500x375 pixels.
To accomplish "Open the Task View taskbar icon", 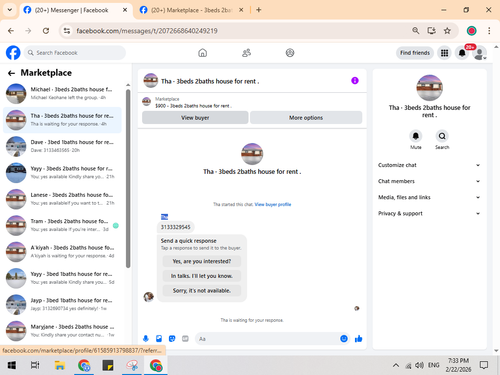I will pyautogui.click(x=35, y=365).
